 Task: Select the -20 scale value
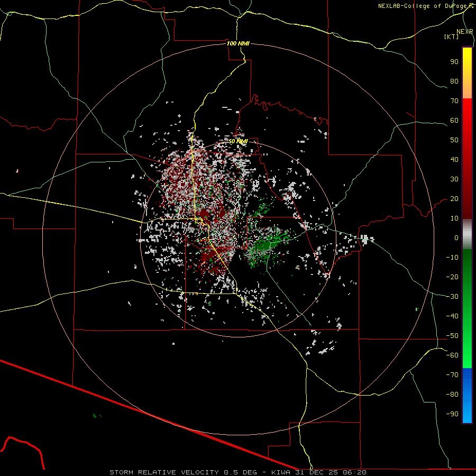point(452,277)
